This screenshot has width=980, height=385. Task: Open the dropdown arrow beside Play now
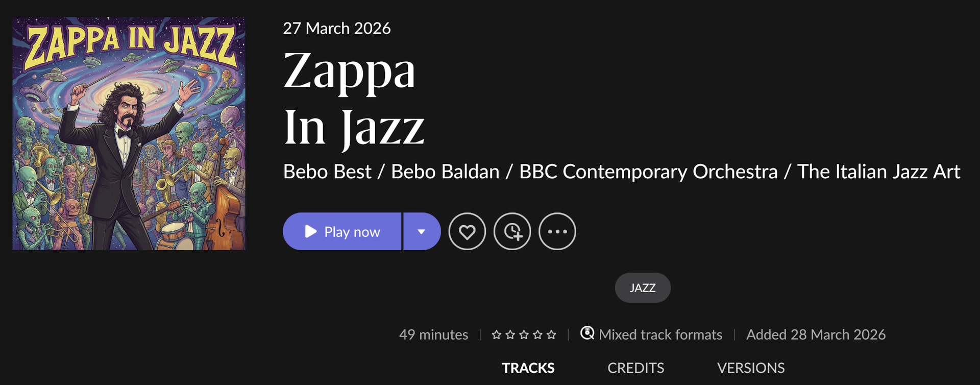point(422,232)
